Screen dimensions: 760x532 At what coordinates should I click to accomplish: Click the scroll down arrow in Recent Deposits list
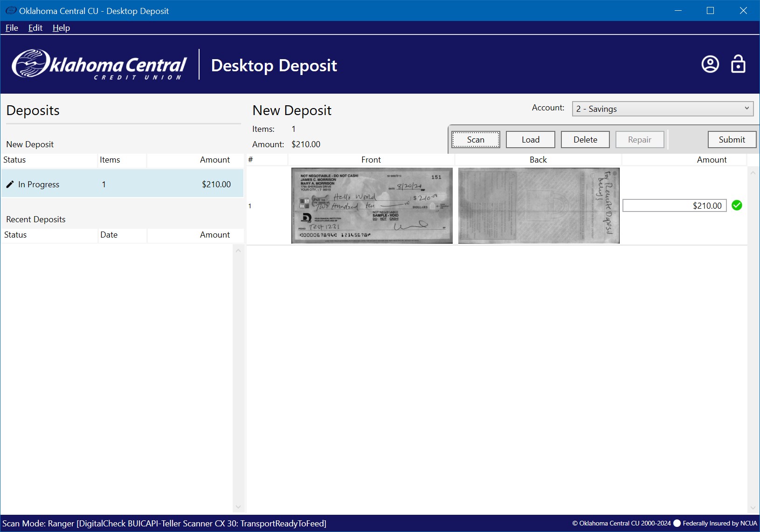238,507
